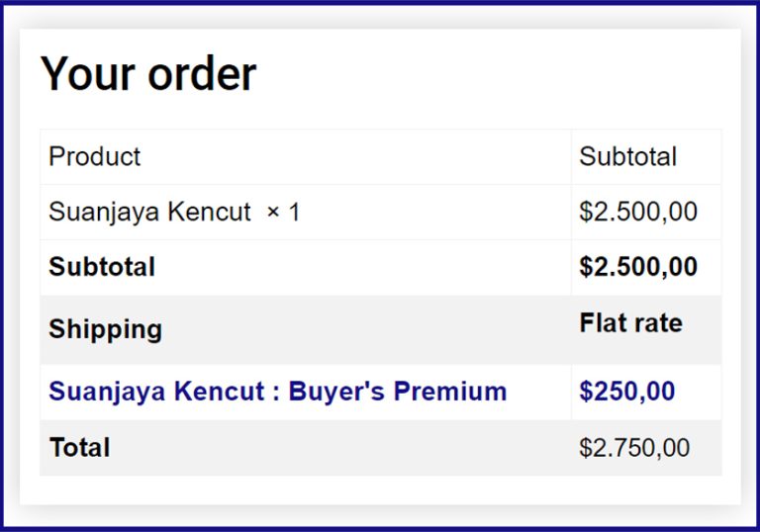
Task: Click the blue $250,00 premium amount
Action: [x=626, y=392]
